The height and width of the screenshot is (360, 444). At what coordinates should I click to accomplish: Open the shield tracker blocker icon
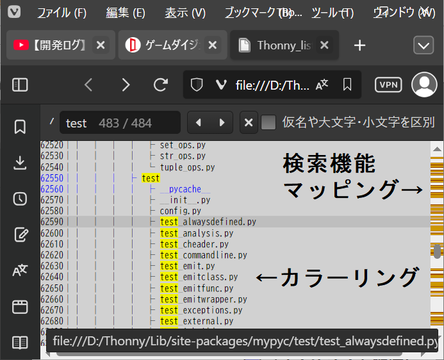pyautogui.click(x=197, y=85)
